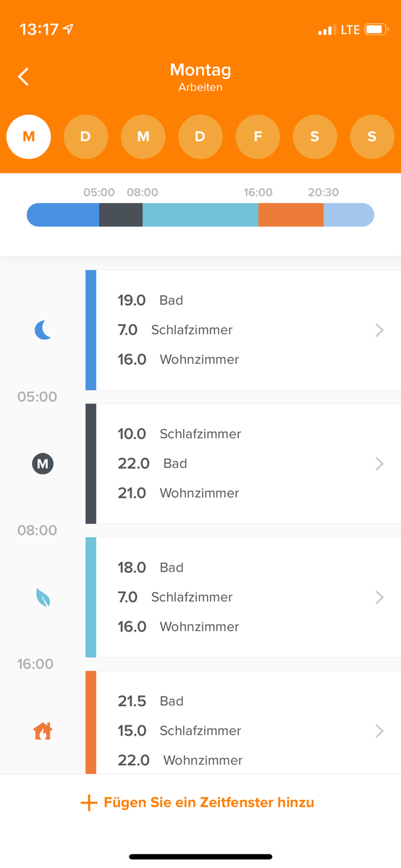The height and width of the screenshot is (868, 401).
Task: Tap the orange segment of the timeline bar
Action: (x=291, y=215)
